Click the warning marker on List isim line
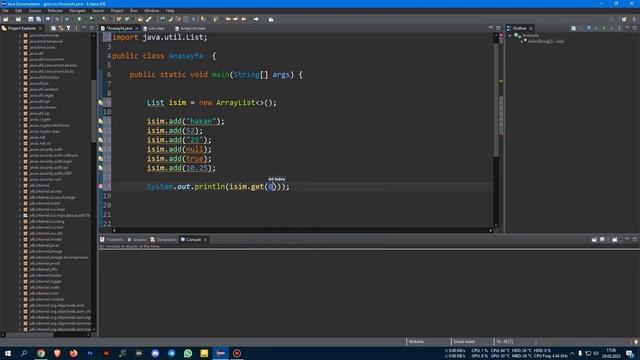The height and width of the screenshot is (360, 640). coord(100,102)
